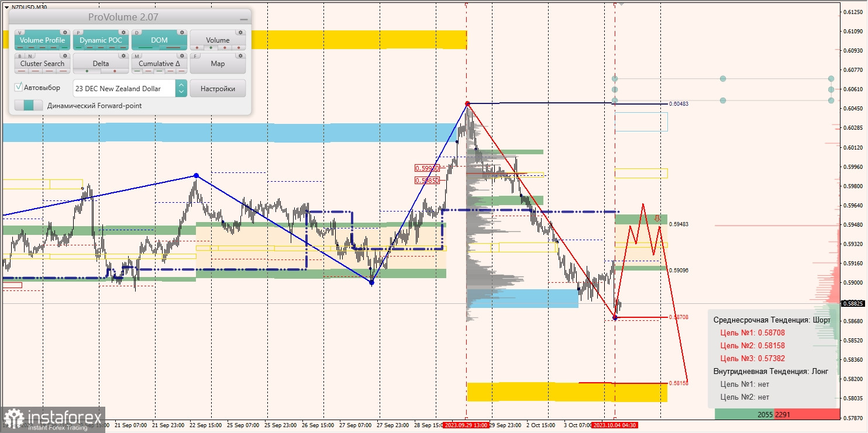Click the 0.59483 level label
This screenshot has width=868, height=433.
click(x=678, y=224)
